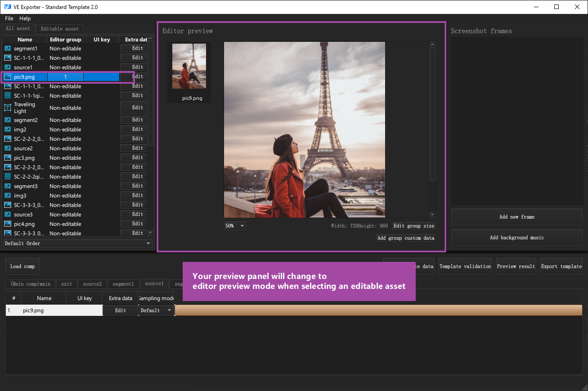The image size is (588, 391).
Task: Click Add background music button
Action: click(517, 238)
